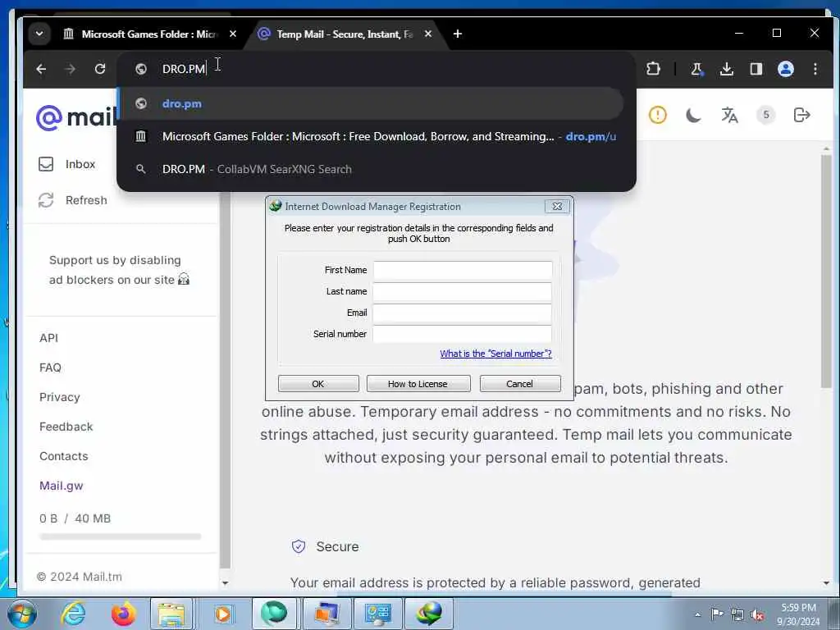The width and height of the screenshot is (840, 630).
Task: Toggle dark mode with moon icon
Action: click(x=693, y=115)
